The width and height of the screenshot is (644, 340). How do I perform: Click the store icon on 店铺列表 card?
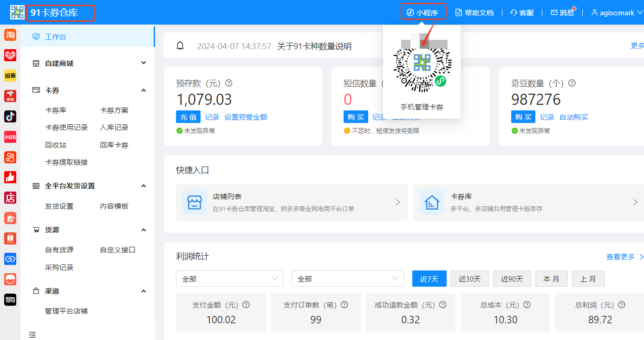point(195,202)
